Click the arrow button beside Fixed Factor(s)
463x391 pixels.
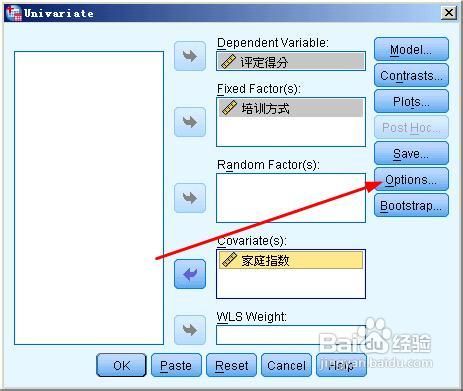(x=190, y=122)
